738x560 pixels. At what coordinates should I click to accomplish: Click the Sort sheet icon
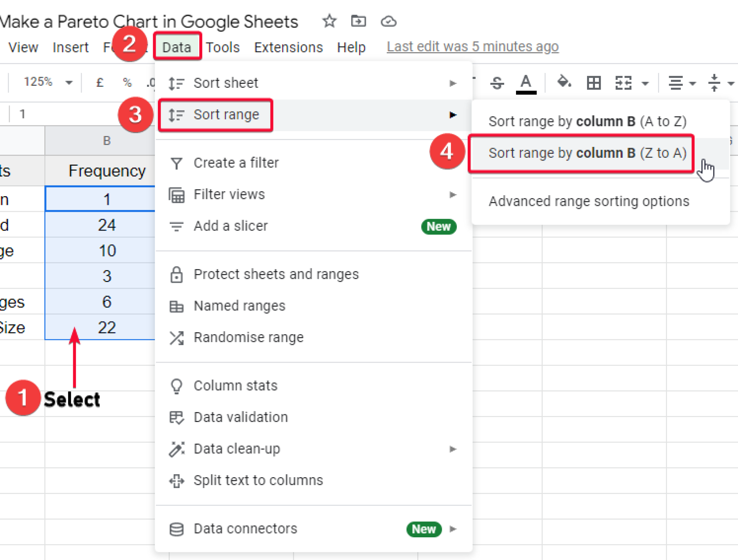point(176,84)
